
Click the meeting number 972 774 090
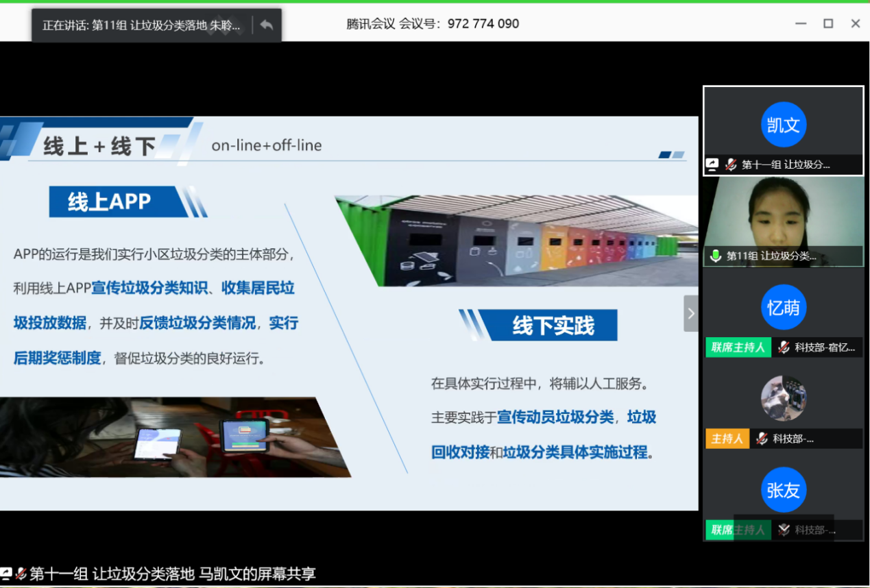coord(483,24)
